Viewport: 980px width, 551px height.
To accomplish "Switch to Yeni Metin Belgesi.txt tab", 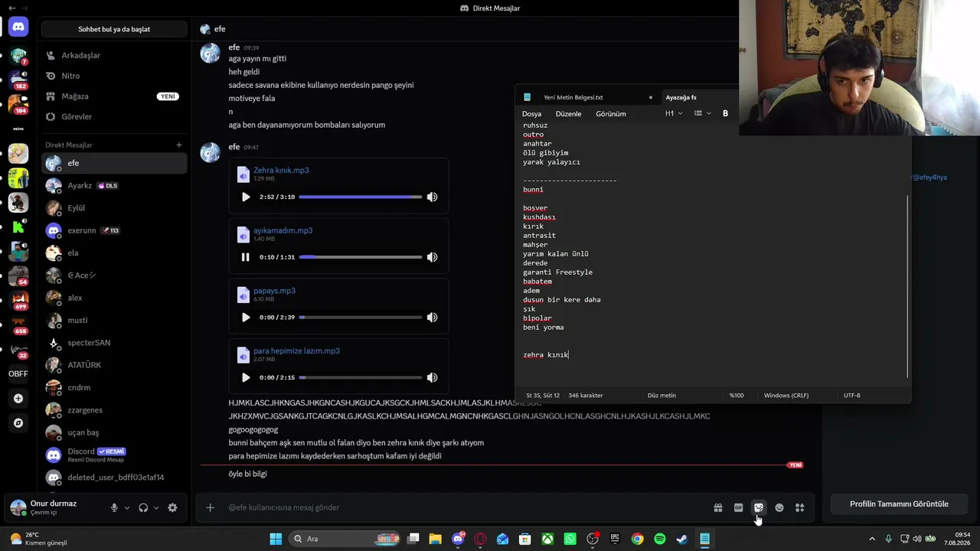I will (x=586, y=97).
